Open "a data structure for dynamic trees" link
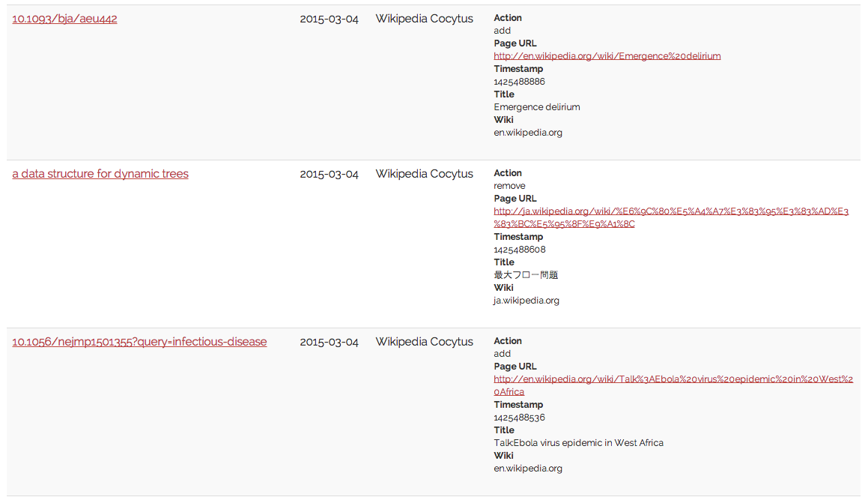Viewport: 868px width, 500px height. [x=100, y=174]
